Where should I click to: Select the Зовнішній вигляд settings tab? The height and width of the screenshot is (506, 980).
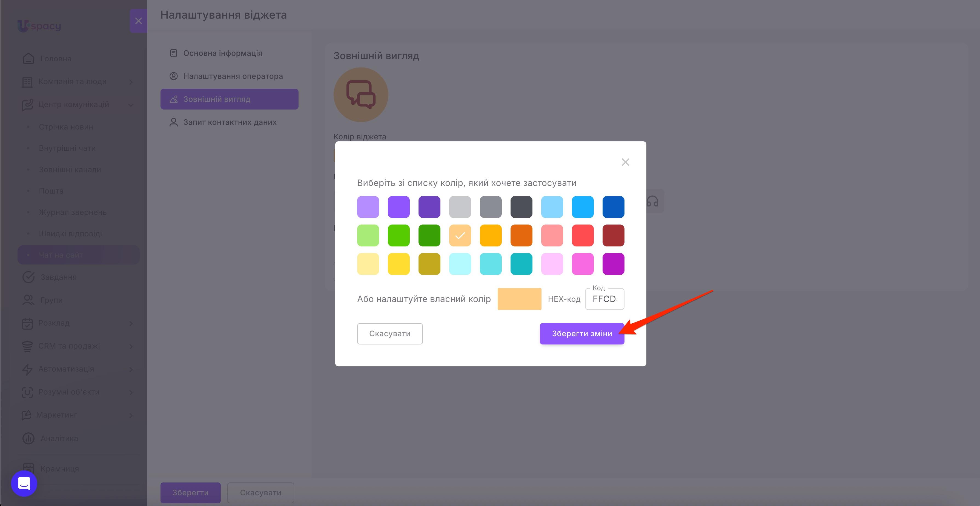point(230,99)
